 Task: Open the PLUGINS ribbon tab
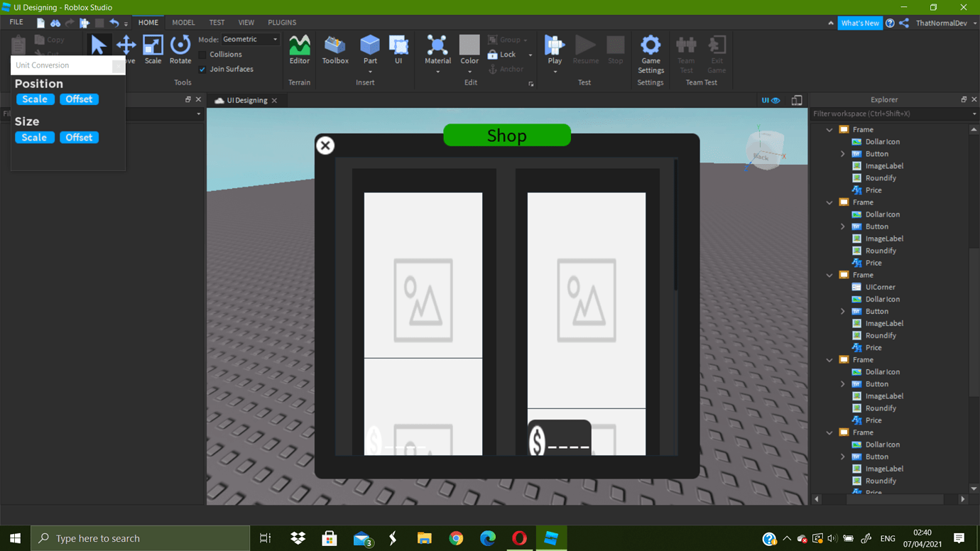click(282, 22)
